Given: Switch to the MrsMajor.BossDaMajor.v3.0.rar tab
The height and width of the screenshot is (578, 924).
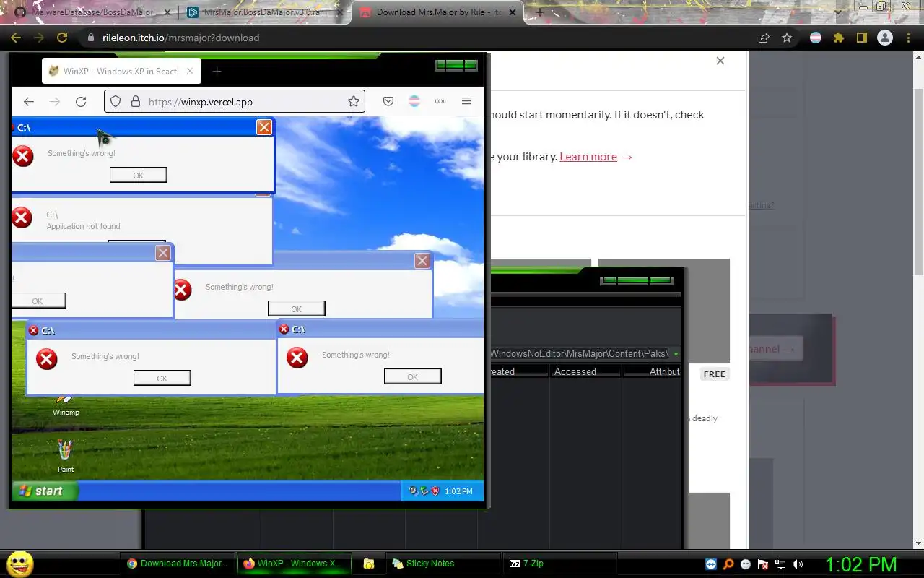Looking at the screenshot, I should point(263,12).
